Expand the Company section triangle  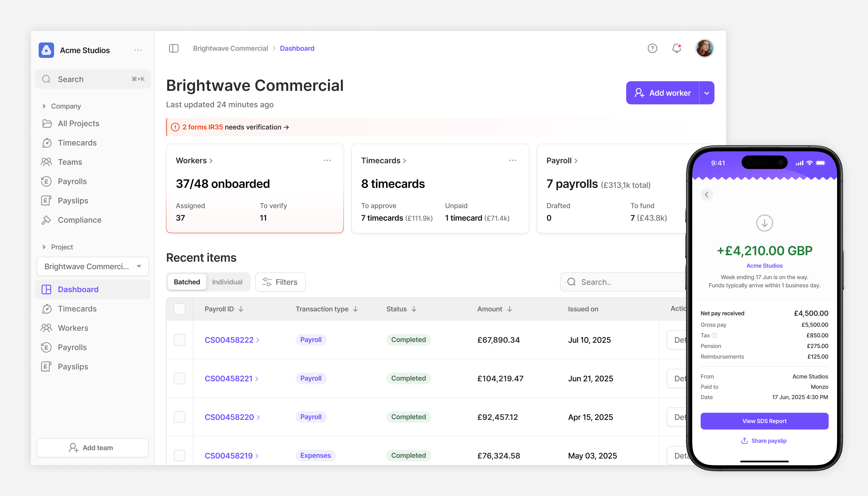click(x=44, y=106)
